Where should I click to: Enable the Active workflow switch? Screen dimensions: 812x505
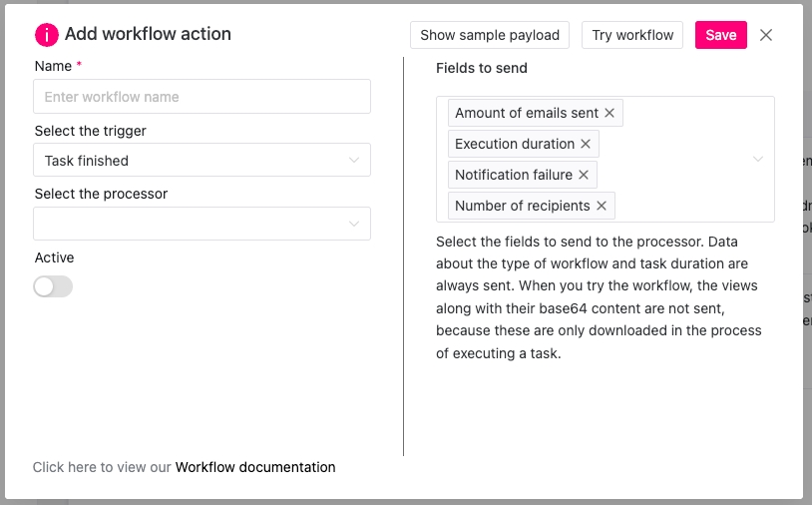click(x=53, y=286)
